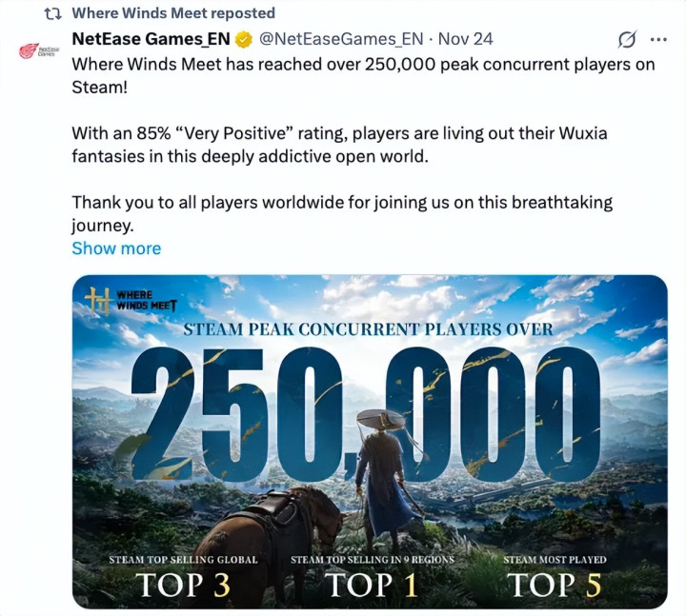This screenshot has width=686, height=616.
Task: Expand the post with Show more
Action: [x=116, y=248]
